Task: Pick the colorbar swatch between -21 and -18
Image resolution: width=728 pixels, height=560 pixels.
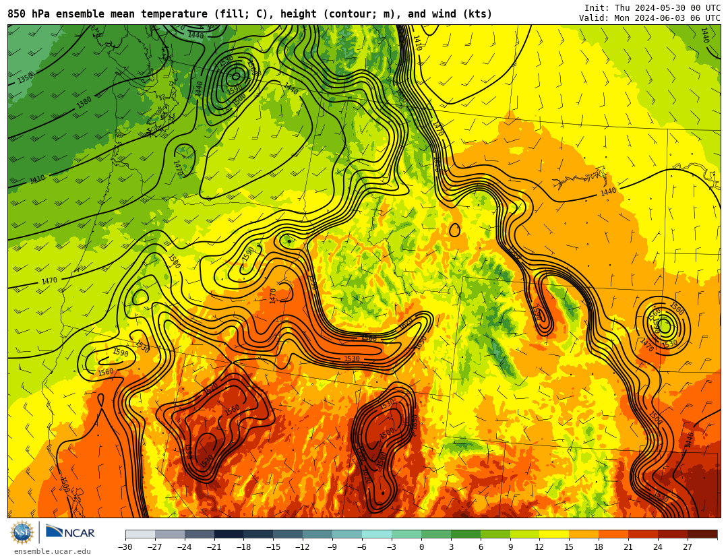Action: click(x=229, y=534)
